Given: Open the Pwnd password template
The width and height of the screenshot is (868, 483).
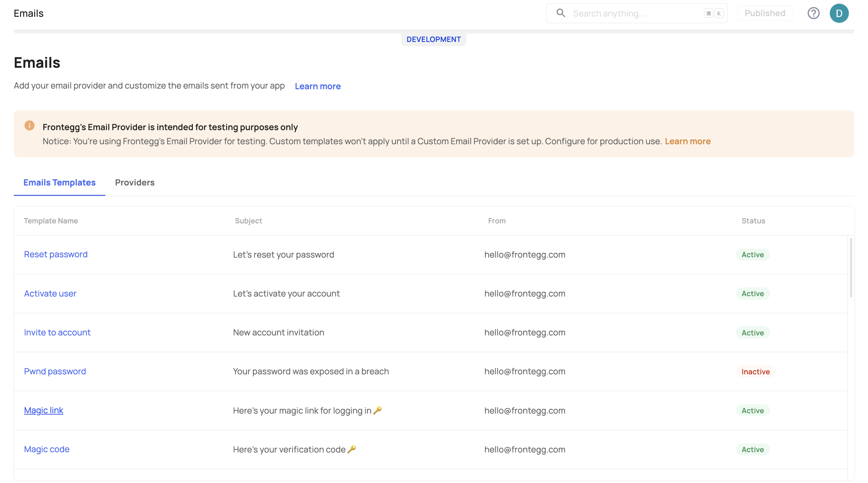Looking at the screenshot, I should tap(55, 371).
